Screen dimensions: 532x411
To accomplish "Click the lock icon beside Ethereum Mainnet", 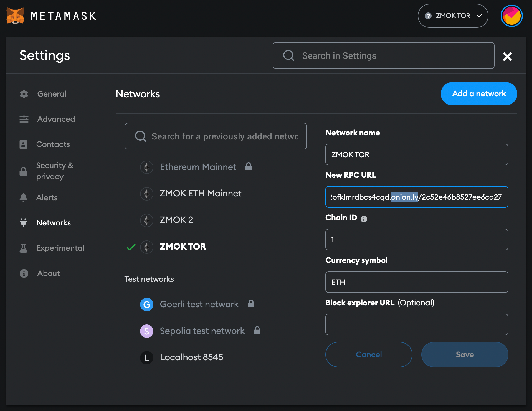I will [x=249, y=166].
